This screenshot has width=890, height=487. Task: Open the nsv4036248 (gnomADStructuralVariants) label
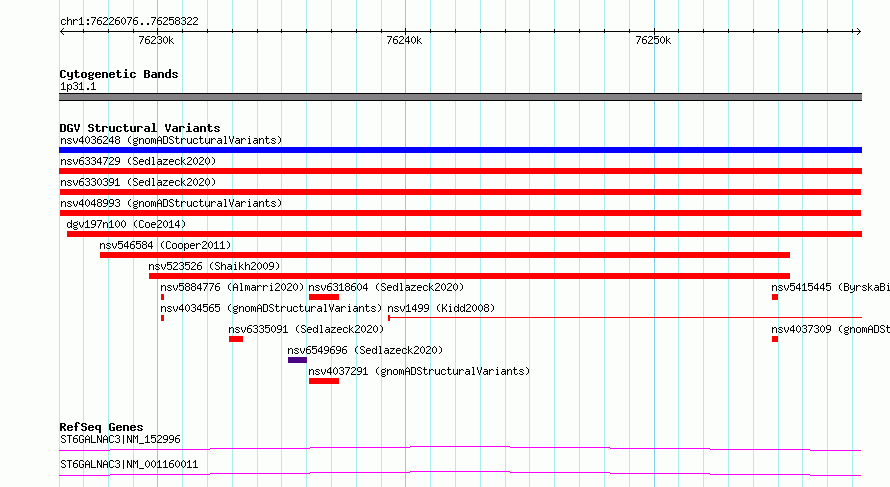[x=171, y=140]
